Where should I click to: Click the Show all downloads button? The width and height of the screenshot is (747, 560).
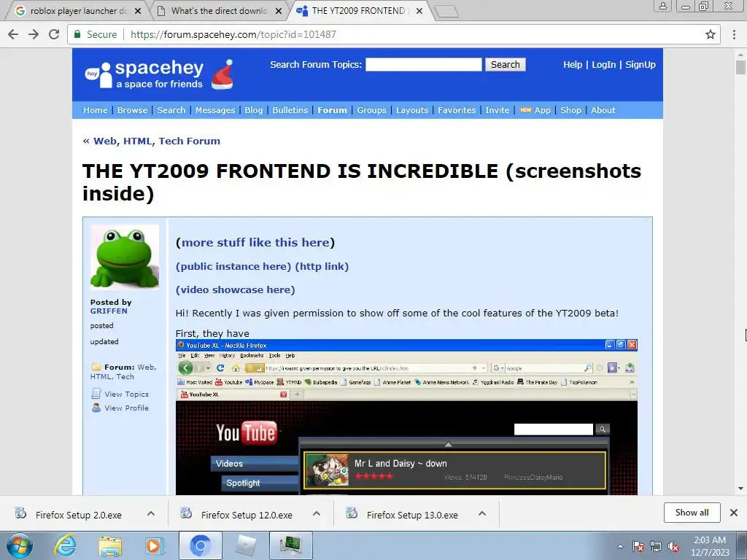(x=692, y=513)
